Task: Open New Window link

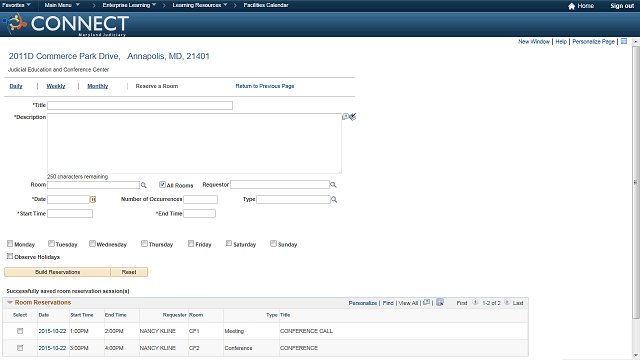Action: [x=534, y=42]
